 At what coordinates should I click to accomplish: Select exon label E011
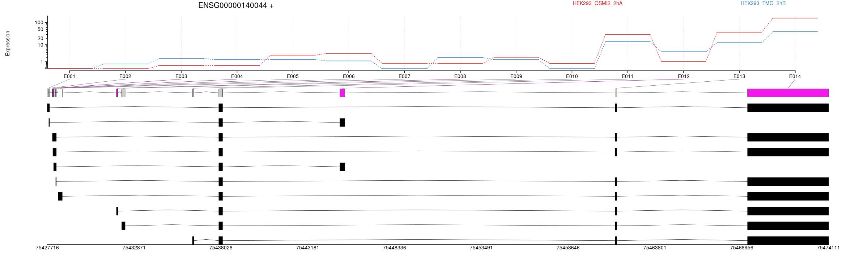click(x=627, y=76)
